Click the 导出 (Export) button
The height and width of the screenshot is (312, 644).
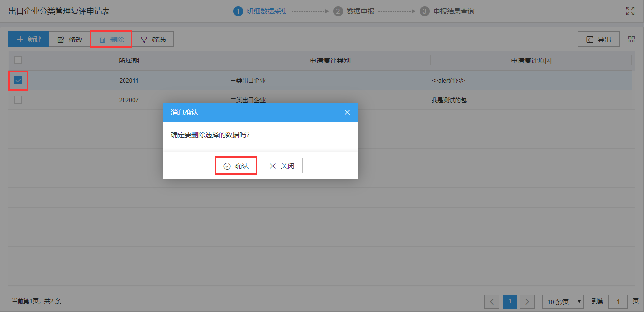click(599, 40)
